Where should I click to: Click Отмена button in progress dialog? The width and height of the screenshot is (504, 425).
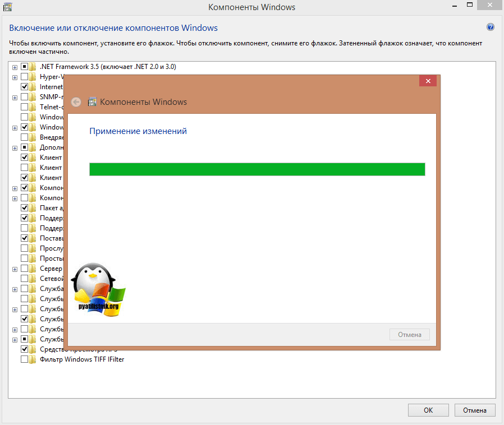pyautogui.click(x=410, y=335)
